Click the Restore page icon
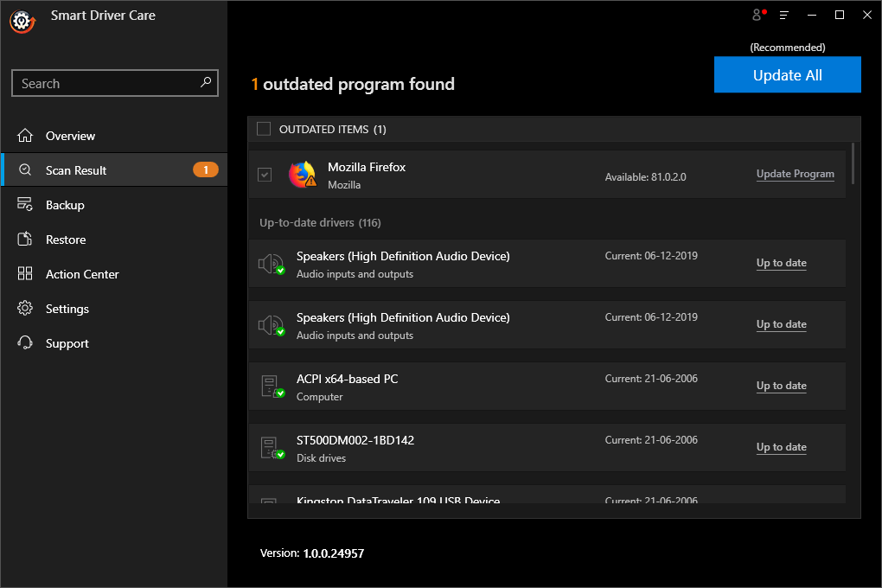 (25, 240)
